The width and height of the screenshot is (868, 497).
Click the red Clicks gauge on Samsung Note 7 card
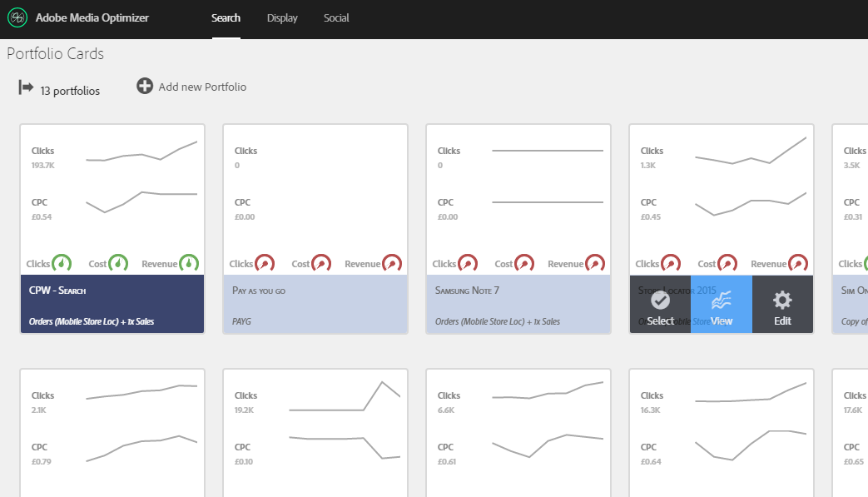469,264
